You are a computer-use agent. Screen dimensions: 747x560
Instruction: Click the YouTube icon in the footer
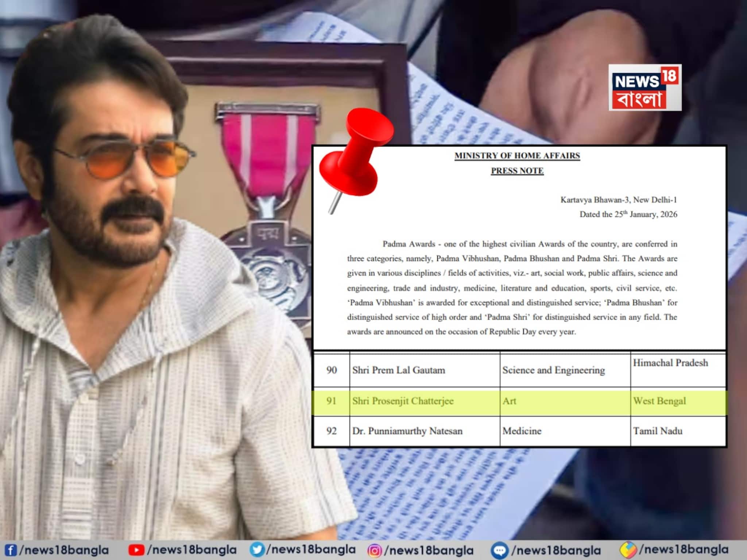(136, 550)
